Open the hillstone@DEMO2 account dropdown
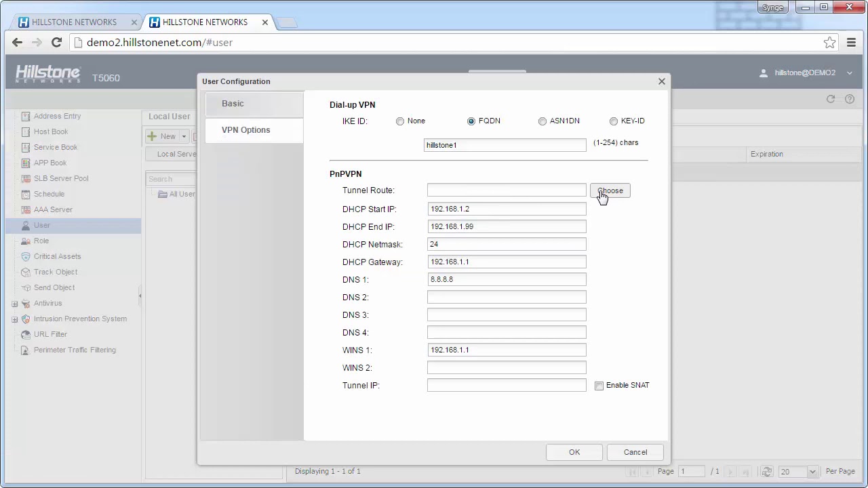The image size is (868, 488). tap(850, 73)
